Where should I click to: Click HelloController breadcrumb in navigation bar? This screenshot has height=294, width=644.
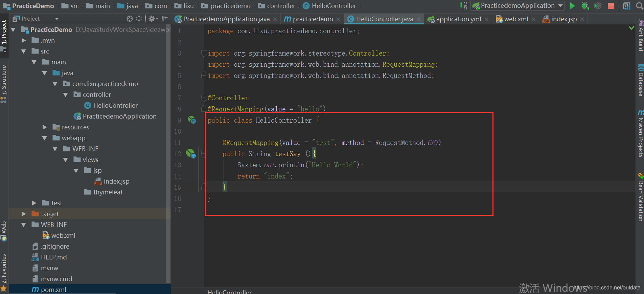[329, 6]
